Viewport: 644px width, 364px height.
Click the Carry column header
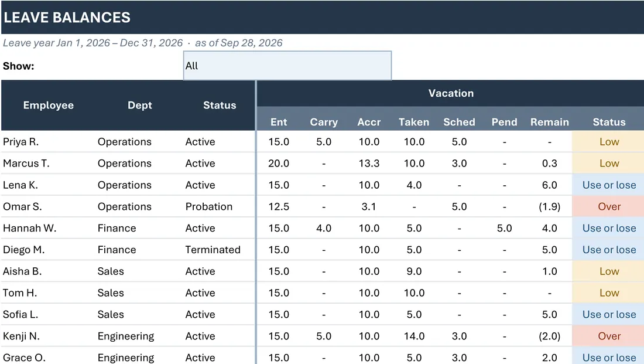pyautogui.click(x=324, y=122)
